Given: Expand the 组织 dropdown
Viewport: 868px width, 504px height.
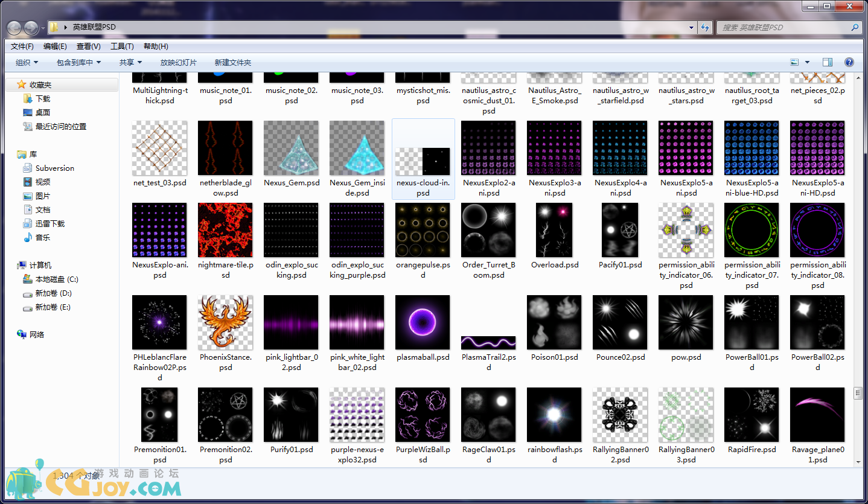Looking at the screenshot, I should [27, 62].
